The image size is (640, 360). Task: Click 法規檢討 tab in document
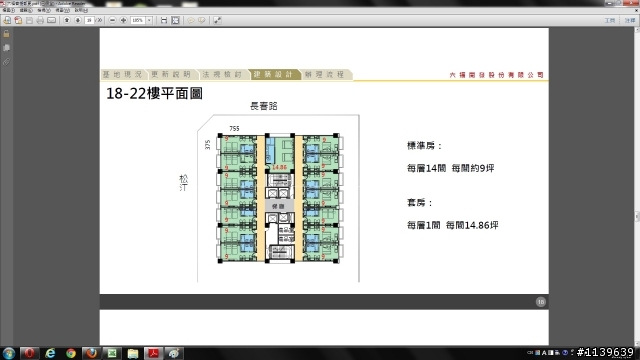[x=222, y=74]
